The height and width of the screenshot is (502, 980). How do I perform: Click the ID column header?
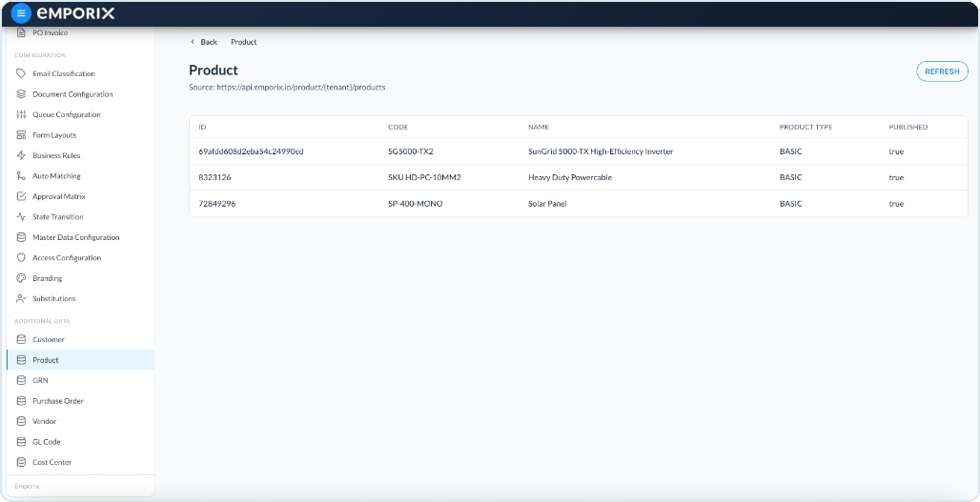202,127
